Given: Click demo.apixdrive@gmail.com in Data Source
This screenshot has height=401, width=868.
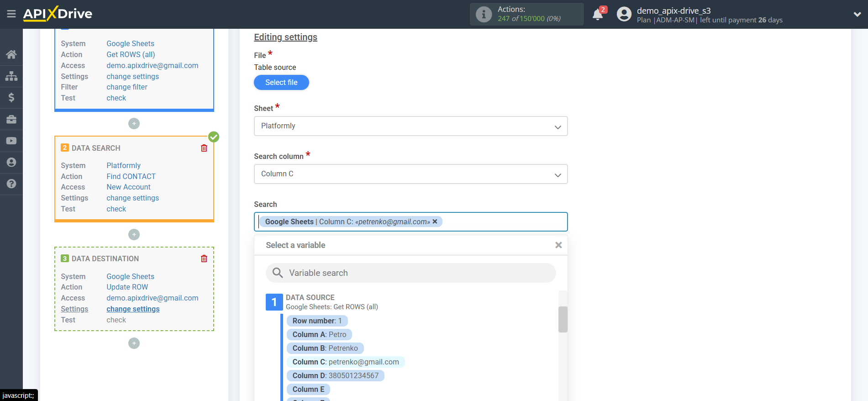Looking at the screenshot, I should (153, 65).
